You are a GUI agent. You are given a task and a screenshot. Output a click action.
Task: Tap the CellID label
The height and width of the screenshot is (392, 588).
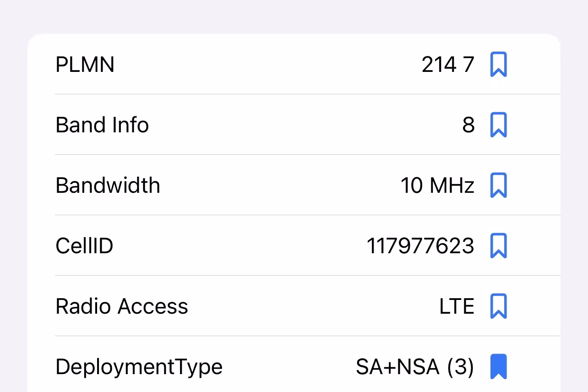84,246
